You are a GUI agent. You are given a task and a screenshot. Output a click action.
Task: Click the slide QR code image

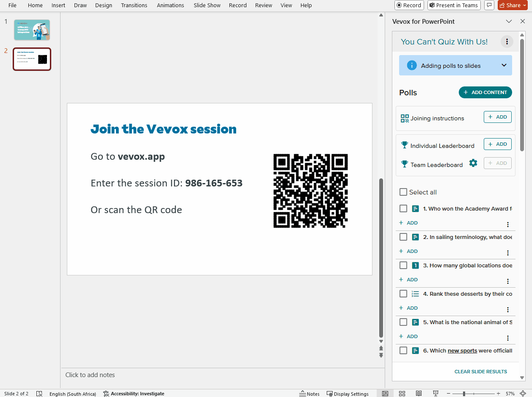click(x=311, y=191)
